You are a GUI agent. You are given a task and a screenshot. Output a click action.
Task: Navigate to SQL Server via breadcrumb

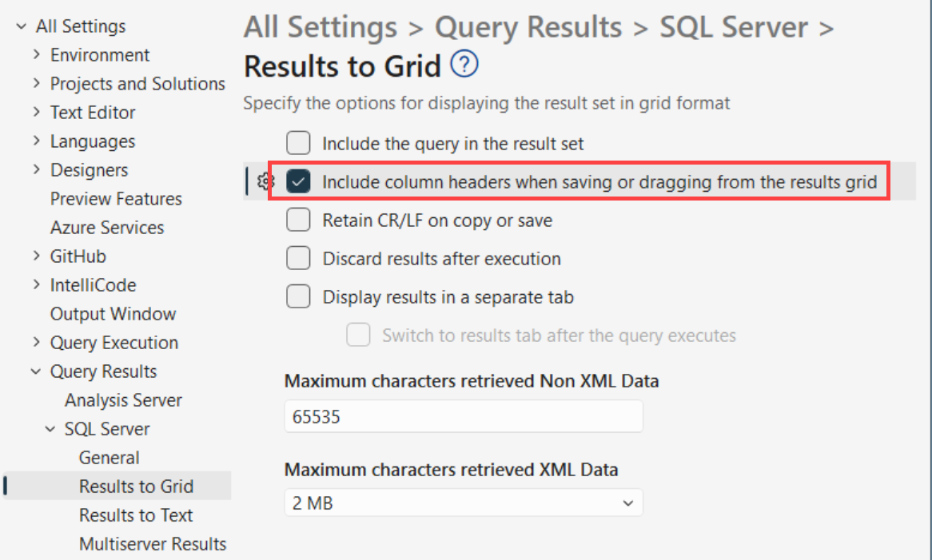click(x=733, y=26)
